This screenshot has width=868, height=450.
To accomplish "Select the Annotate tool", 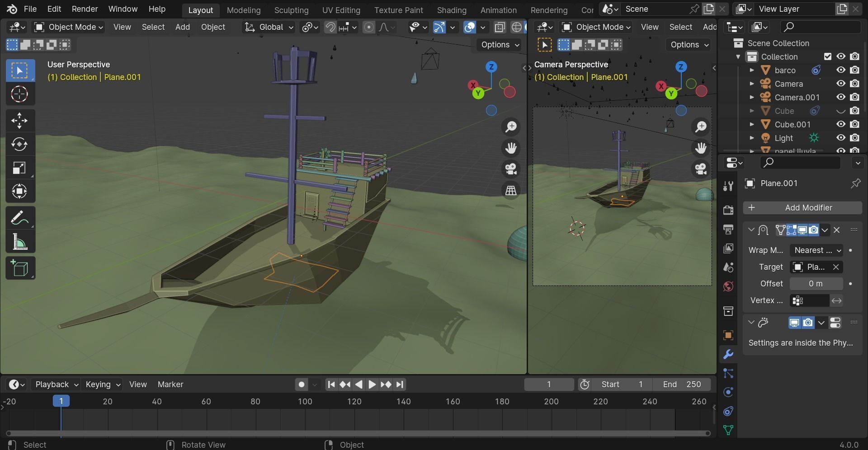I will coord(19,218).
